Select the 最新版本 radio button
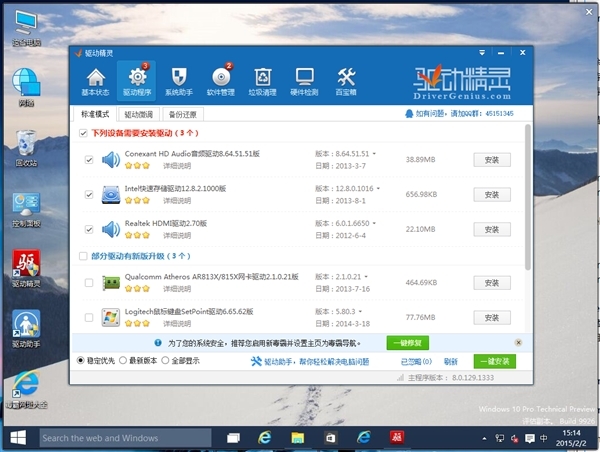This screenshot has width=600, height=452. (x=123, y=361)
